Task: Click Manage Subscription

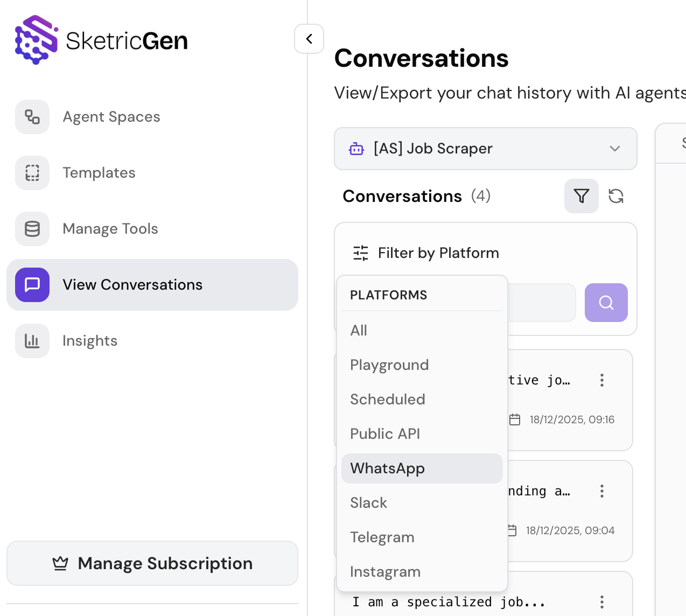Action: pyautogui.click(x=152, y=563)
